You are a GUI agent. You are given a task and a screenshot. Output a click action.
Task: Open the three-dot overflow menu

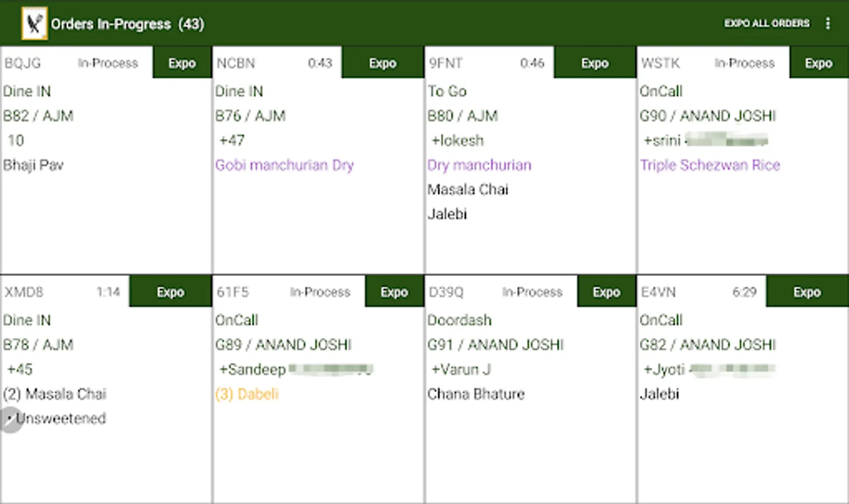click(828, 24)
